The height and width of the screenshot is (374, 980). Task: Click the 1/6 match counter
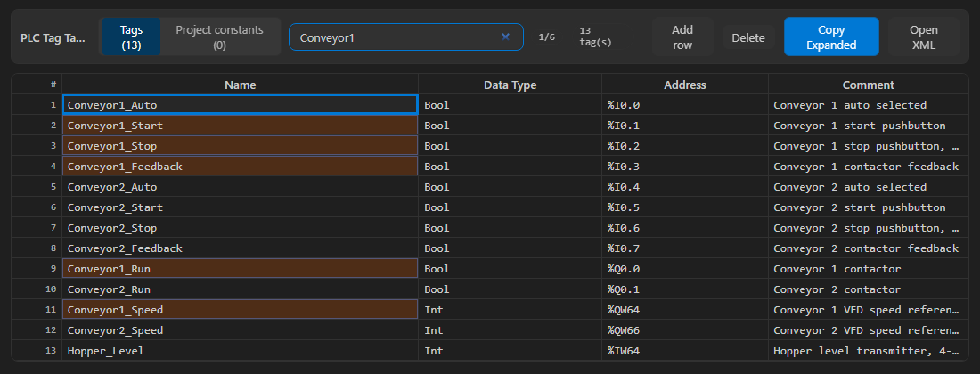coord(546,37)
